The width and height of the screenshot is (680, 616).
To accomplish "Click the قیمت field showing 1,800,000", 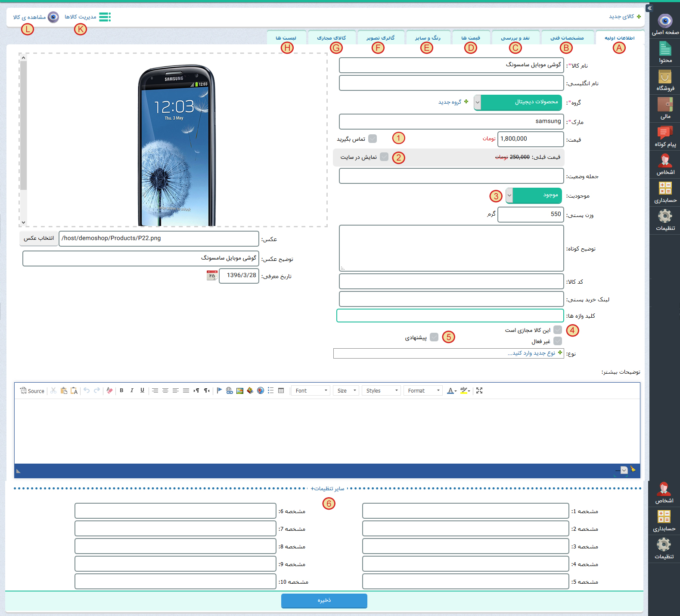I will coord(531,139).
